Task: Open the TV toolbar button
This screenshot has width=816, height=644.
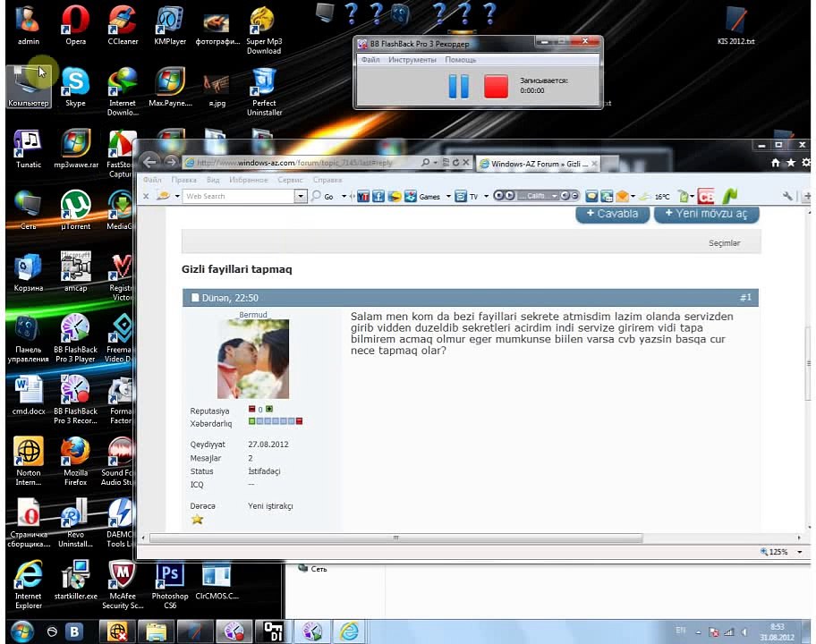Action: pyautogui.click(x=466, y=197)
